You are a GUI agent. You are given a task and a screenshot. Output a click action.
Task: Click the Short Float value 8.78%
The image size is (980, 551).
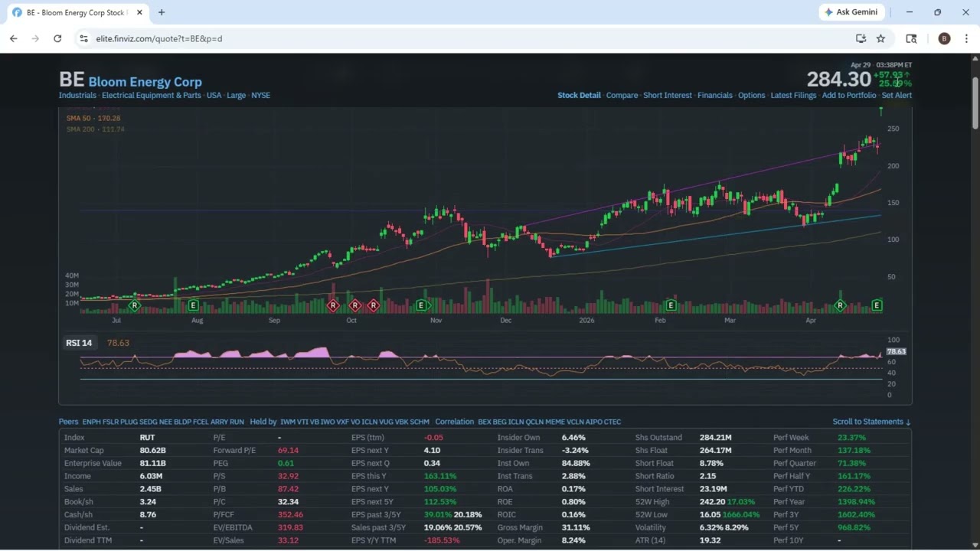pyautogui.click(x=711, y=464)
